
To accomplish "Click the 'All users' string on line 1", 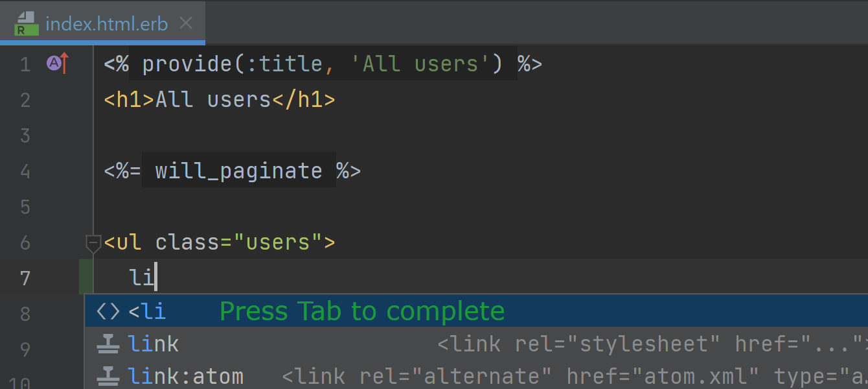I will (420, 64).
